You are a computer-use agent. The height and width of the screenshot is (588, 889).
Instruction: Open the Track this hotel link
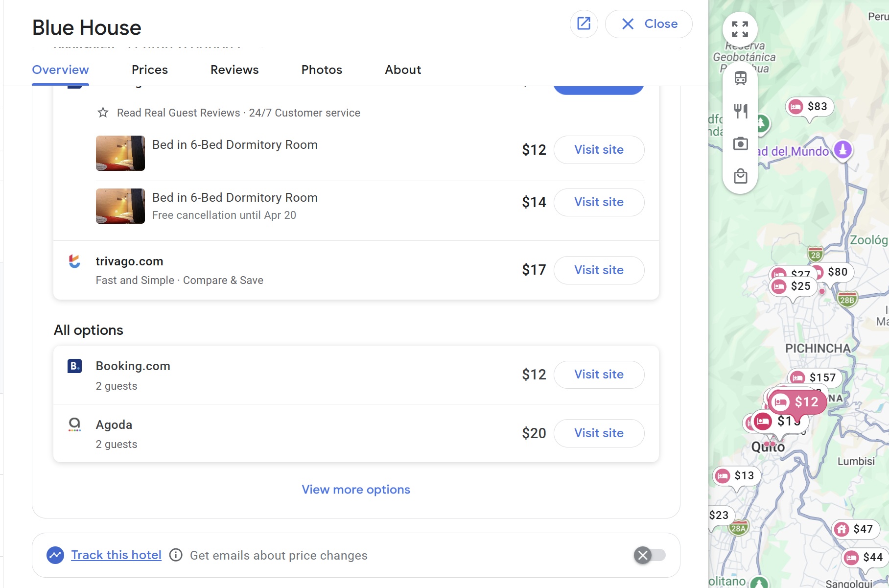[x=116, y=555]
